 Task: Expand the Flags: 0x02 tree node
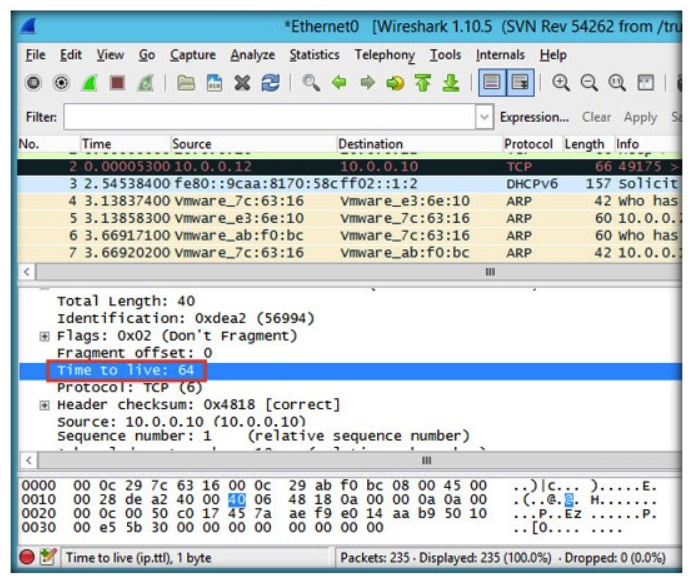point(44,336)
